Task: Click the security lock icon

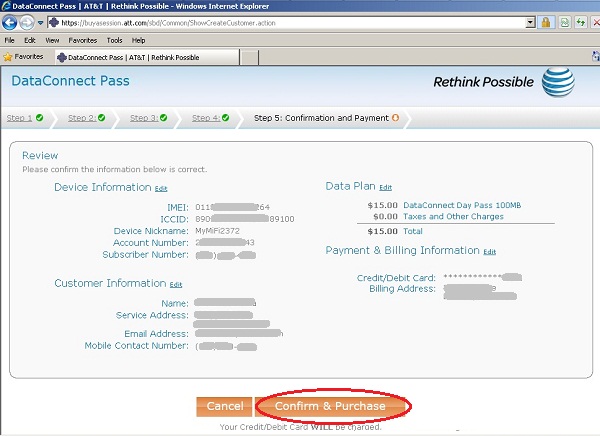Action: point(546,23)
